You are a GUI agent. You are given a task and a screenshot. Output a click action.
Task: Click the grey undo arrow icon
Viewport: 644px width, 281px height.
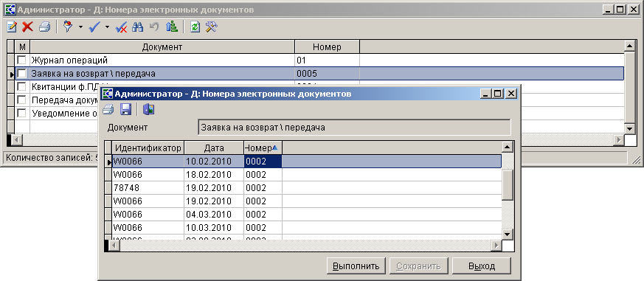tap(154, 27)
